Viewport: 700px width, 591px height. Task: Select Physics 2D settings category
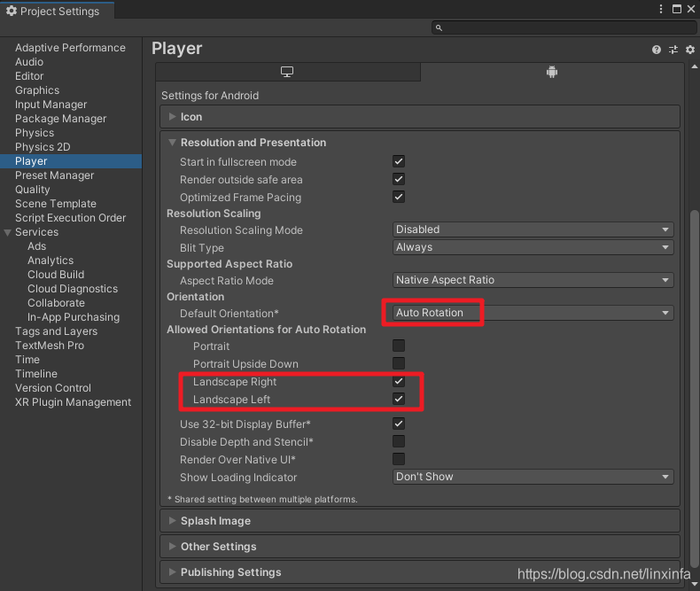pos(43,147)
